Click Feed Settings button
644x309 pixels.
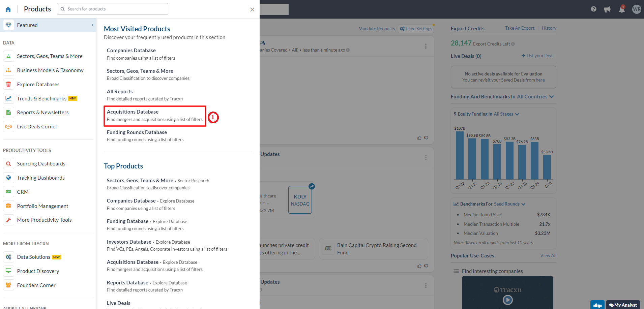416,29
